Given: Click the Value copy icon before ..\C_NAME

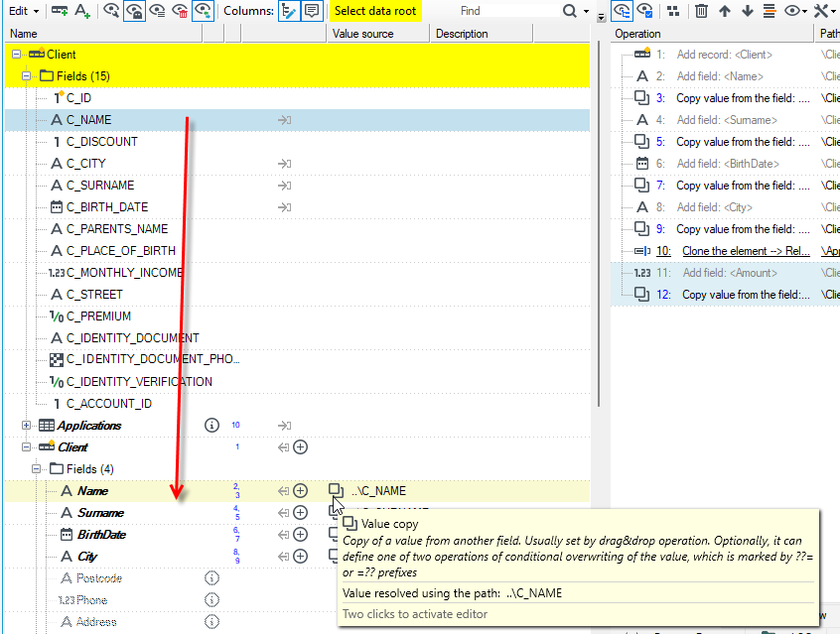Looking at the screenshot, I should tap(336, 490).
